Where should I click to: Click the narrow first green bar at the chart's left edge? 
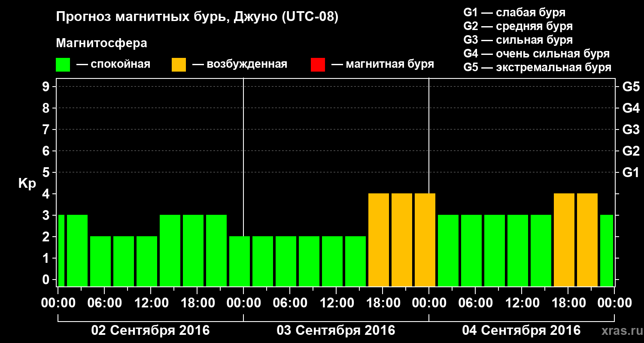pos(61,250)
